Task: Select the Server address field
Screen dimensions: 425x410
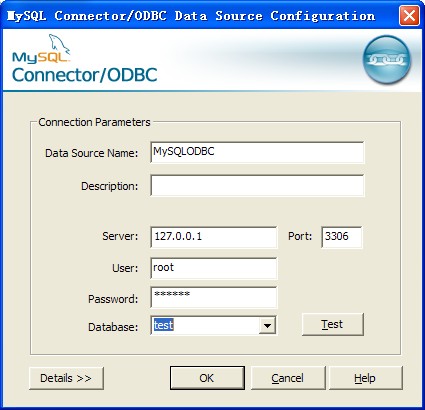Action: [x=214, y=237]
